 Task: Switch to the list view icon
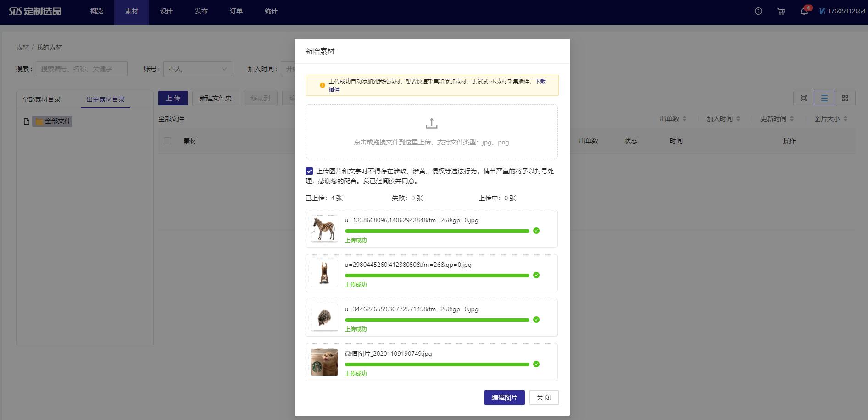click(x=824, y=98)
